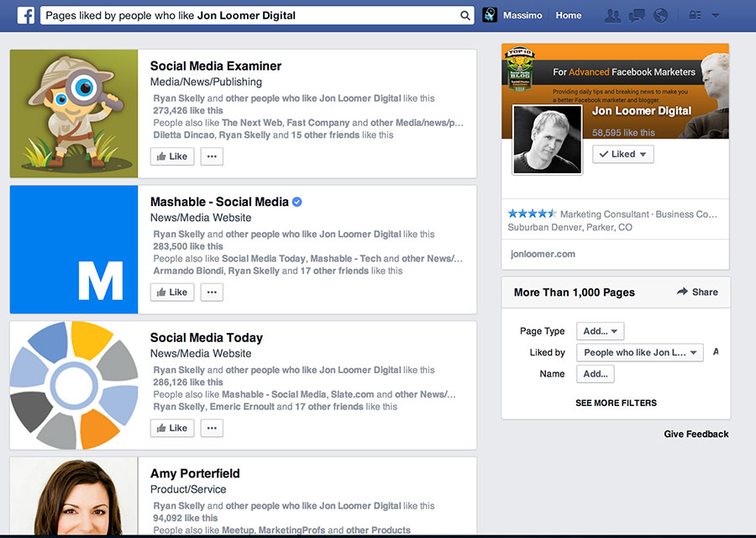
Task: Open the Home menu item
Action: click(569, 15)
